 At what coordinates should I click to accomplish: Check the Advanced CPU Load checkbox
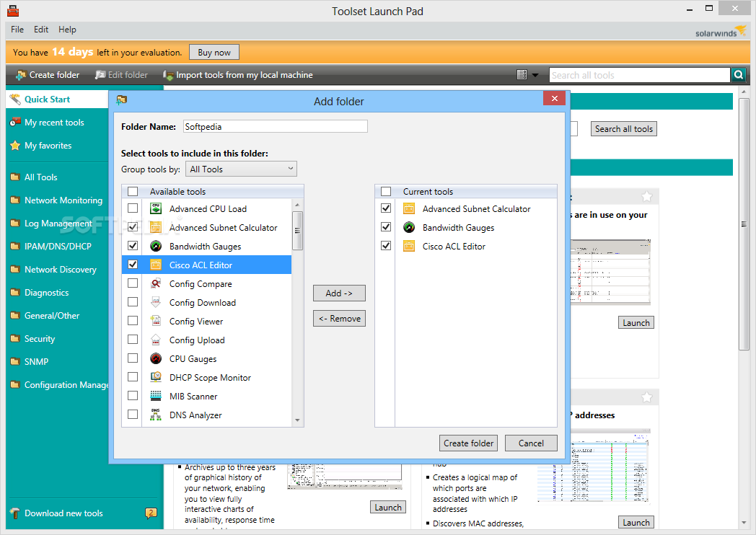(133, 208)
